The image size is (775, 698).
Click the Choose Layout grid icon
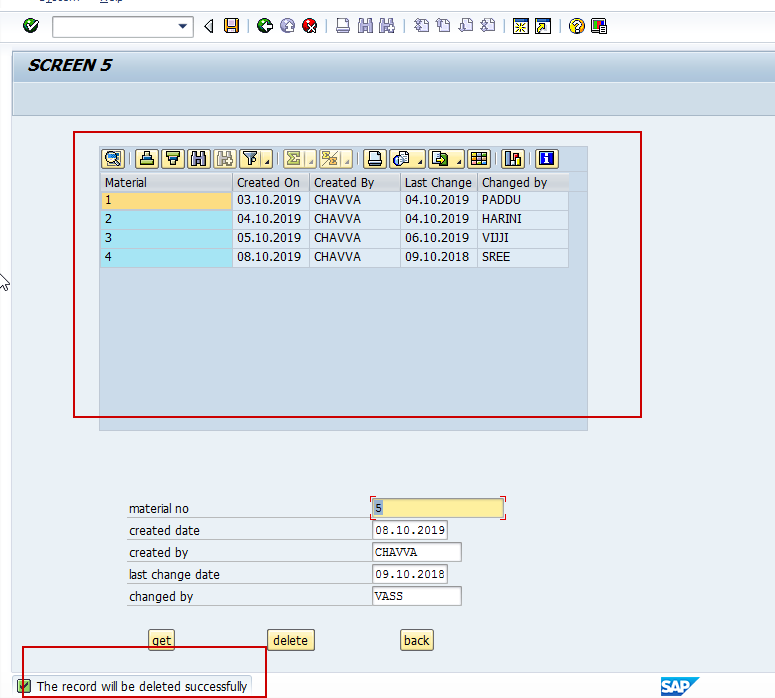(x=479, y=159)
